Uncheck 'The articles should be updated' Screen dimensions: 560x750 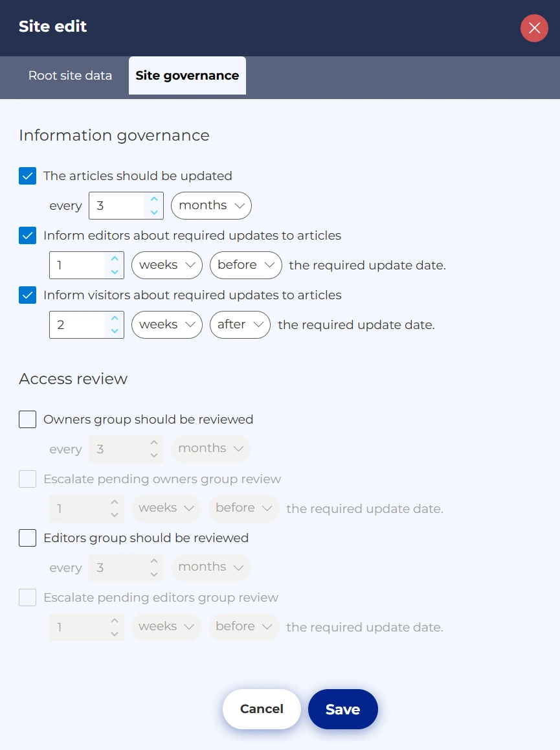tap(27, 176)
